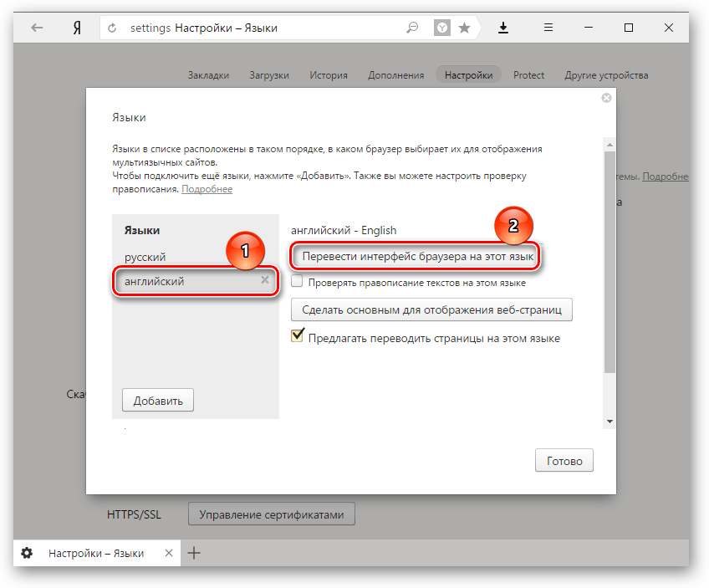Go back with the left arrow icon
The height and width of the screenshot is (588, 709).
pos(37,28)
